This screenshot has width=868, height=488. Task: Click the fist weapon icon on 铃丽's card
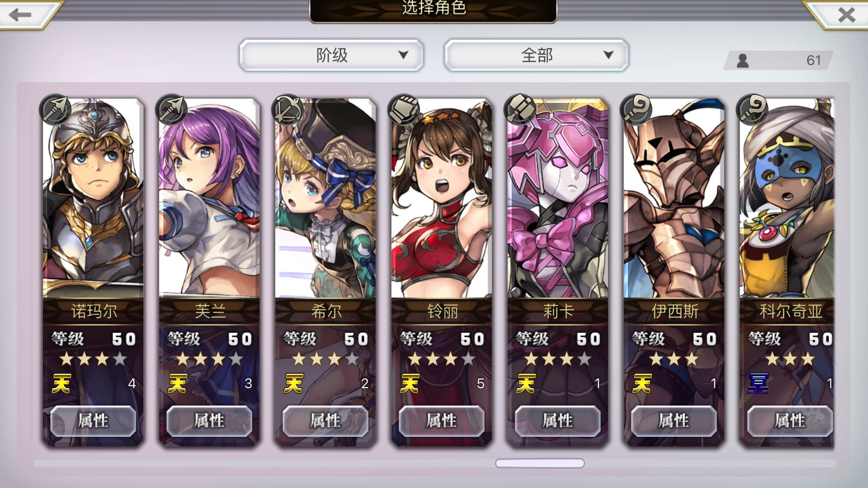404,110
